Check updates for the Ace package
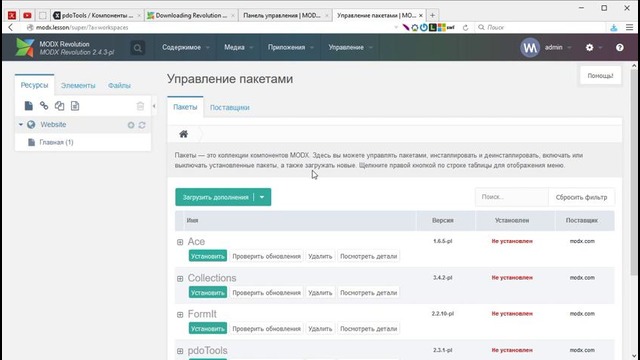Screen dimensions: 640x360 267,256
